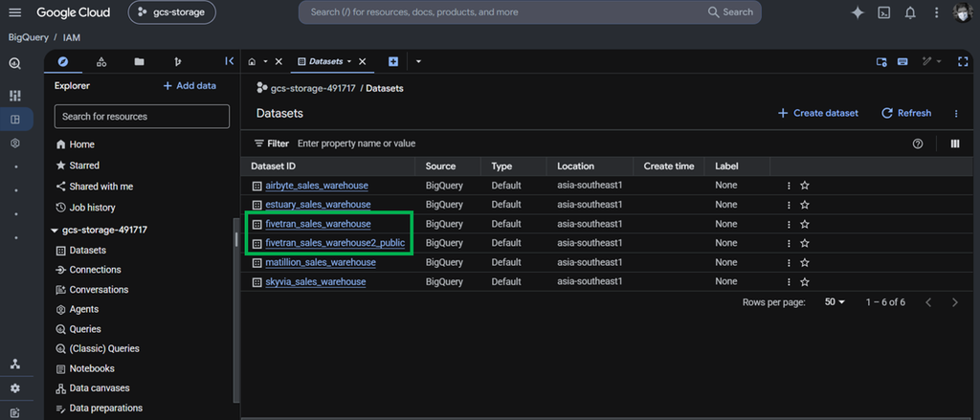Click BigQuery breadcrumb link
The height and width of the screenshot is (420, 980).
tap(28, 37)
